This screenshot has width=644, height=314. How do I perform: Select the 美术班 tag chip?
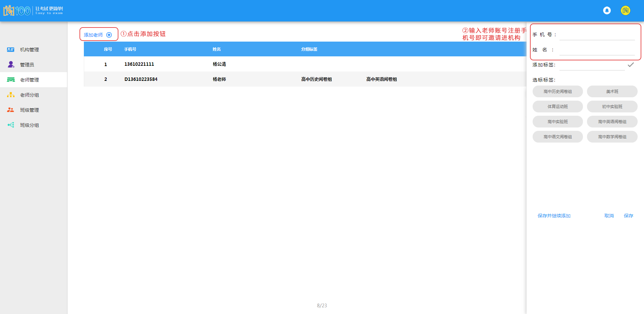[x=612, y=92]
